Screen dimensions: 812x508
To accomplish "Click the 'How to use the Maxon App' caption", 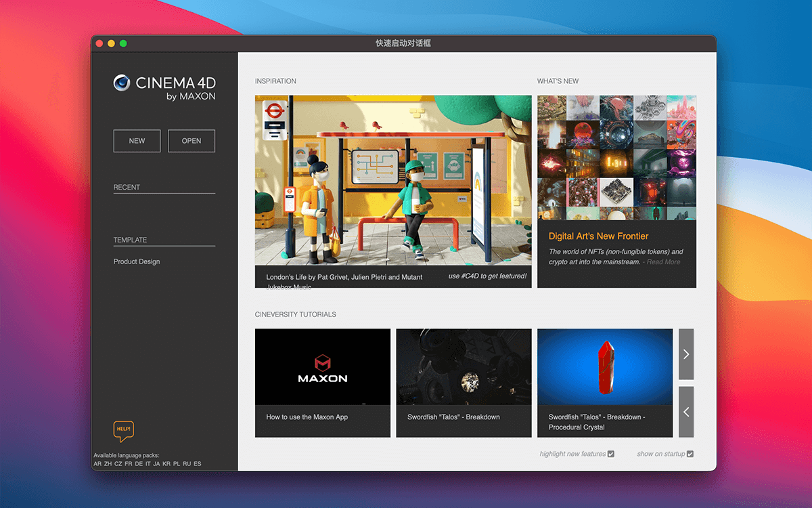I will tap(307, 417).
